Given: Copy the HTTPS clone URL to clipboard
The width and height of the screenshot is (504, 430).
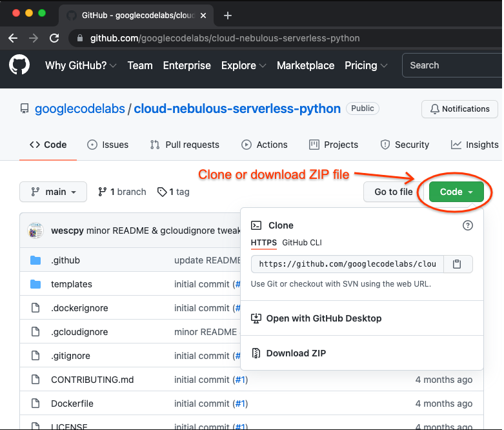Looking at the screenshot, I should [x=457, y=264].
